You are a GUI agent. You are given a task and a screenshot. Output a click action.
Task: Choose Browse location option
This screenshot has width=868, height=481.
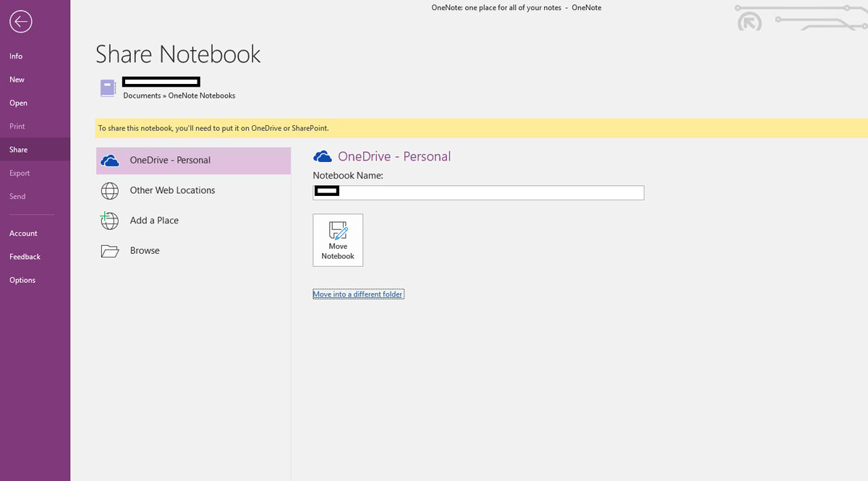pos(193,251)
